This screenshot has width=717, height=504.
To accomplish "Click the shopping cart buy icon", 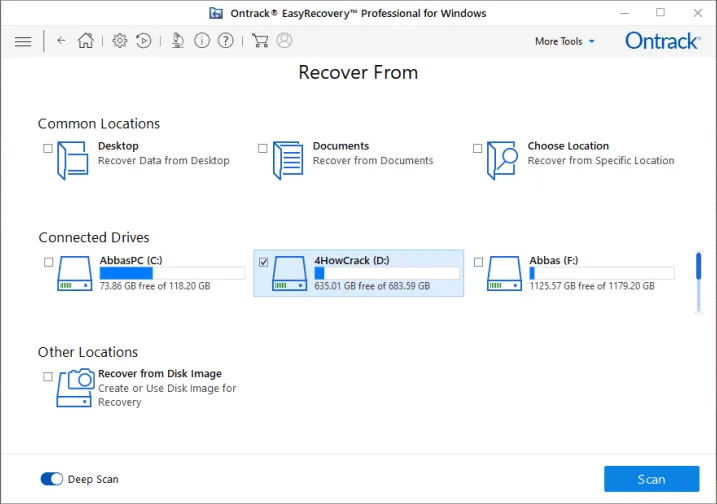I will coord(260,41).
